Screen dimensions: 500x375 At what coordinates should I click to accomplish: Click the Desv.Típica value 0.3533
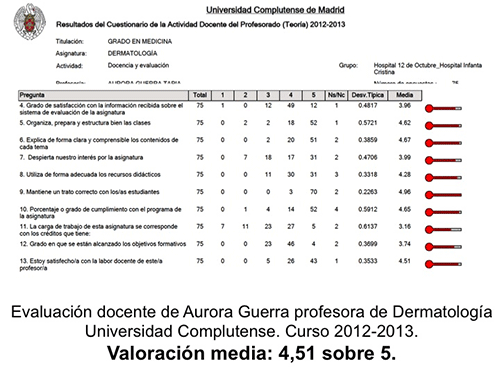[x=368, y=261]
